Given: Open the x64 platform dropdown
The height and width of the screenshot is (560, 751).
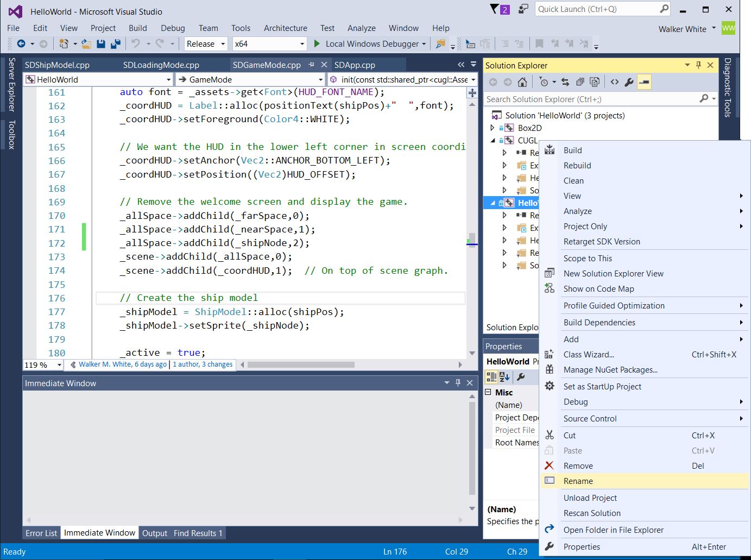Looking at the screenshot, I should [x=269, y=43].
